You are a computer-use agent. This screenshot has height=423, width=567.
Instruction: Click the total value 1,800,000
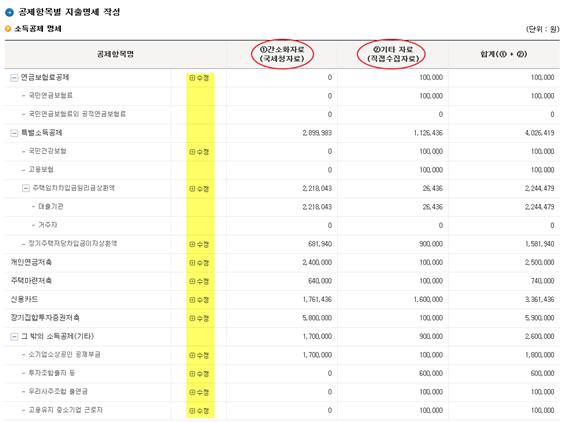click(540, 355)
